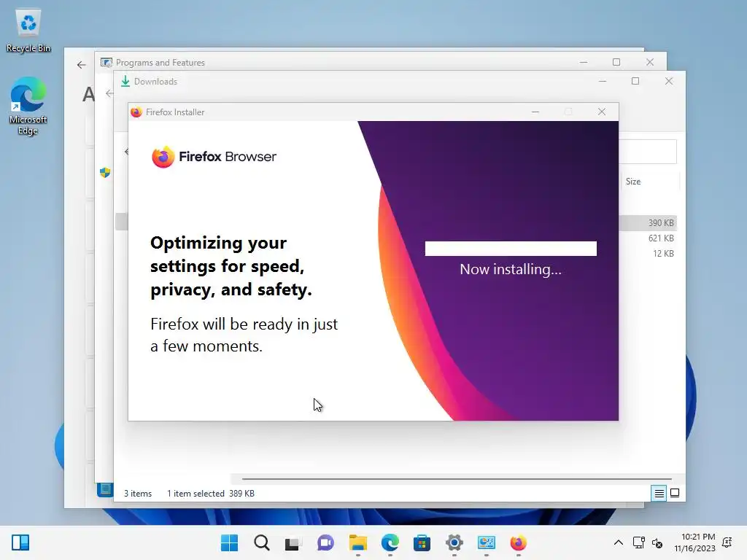Open the clock and calendar flyout
747x560 pixels.
[x=694, y=542]
